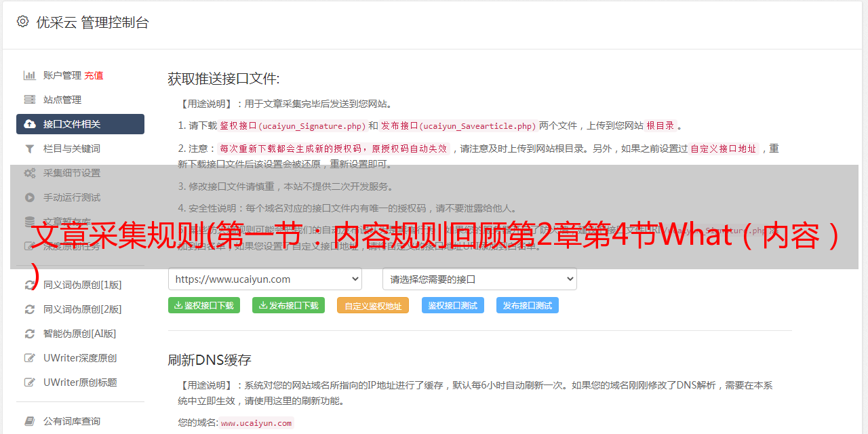This screenshot has width=868, height=434.
Task: Click the red 充值 link
Action: [x=94, y=75]
